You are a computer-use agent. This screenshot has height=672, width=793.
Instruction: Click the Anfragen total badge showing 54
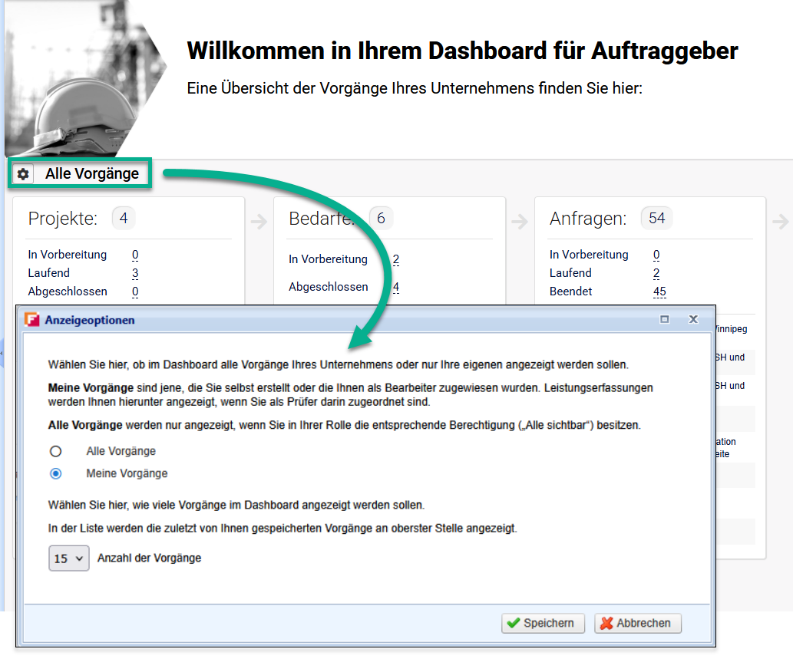click(656, 219)
